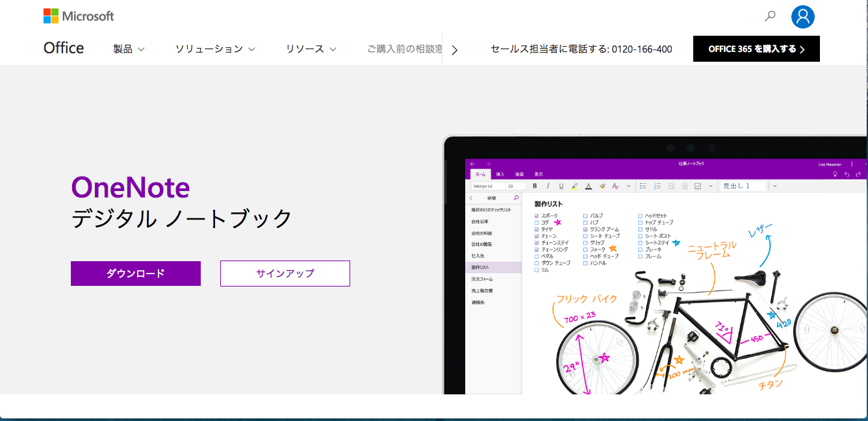Click the サインアップ button
Screen dimensions: 868x421
tap(285, 274)
